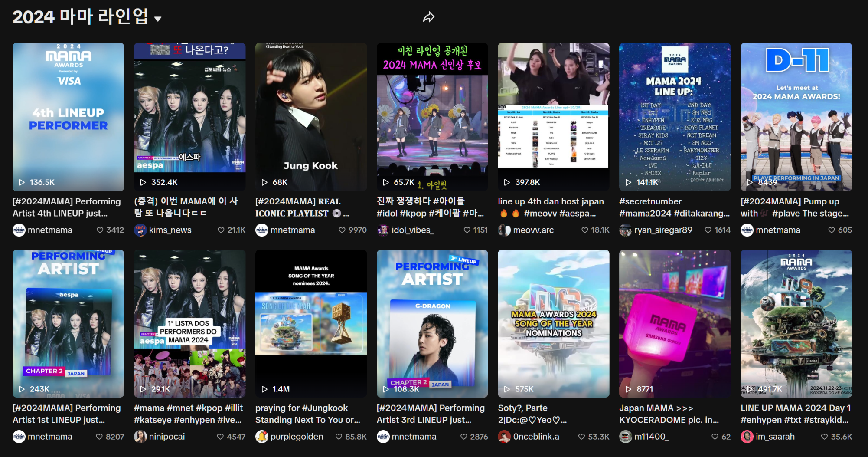Open the 1º LISTA DOS PERFORMERS video
Viewport: 868px width, 457px height.
[x=190, y=323]
